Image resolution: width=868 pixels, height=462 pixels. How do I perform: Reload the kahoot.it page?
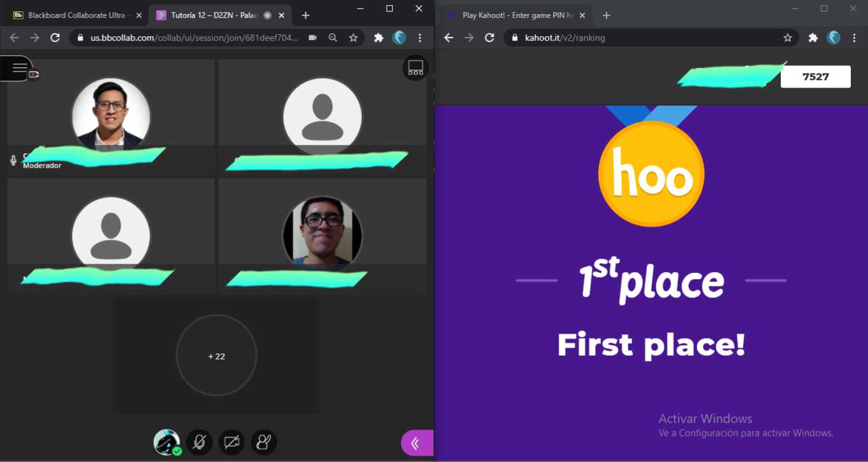click(489, 37)
